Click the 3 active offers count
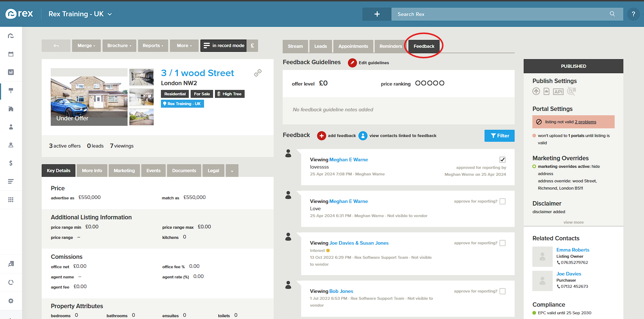Image resolution: width=644 pixels, height=319 pixels. tap(65, 146)
